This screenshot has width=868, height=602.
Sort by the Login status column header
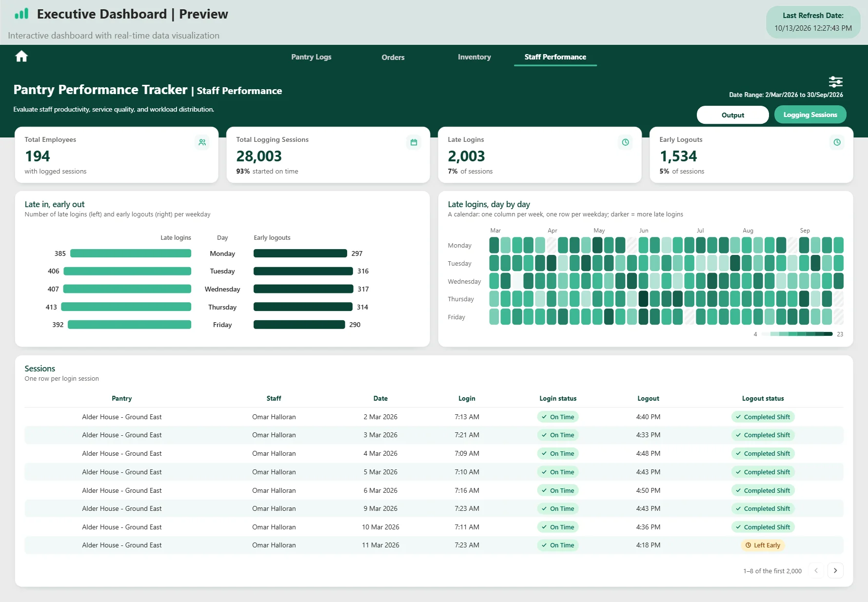point(558,398)
